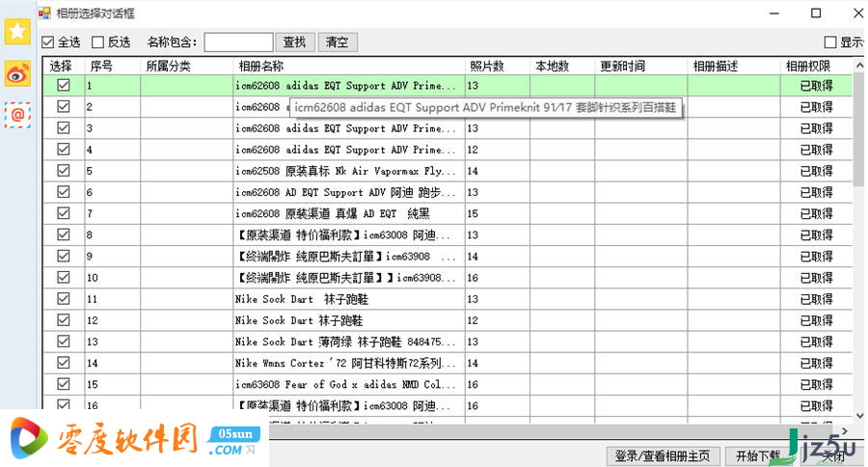Sort by the 相册权限 column header
Image resolution: width=868 pixels, height=467 pixels.
point(817,66)
